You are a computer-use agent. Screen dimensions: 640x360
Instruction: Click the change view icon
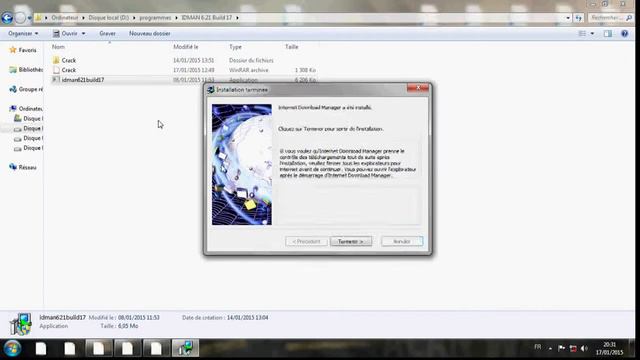(x=582, y=33)
